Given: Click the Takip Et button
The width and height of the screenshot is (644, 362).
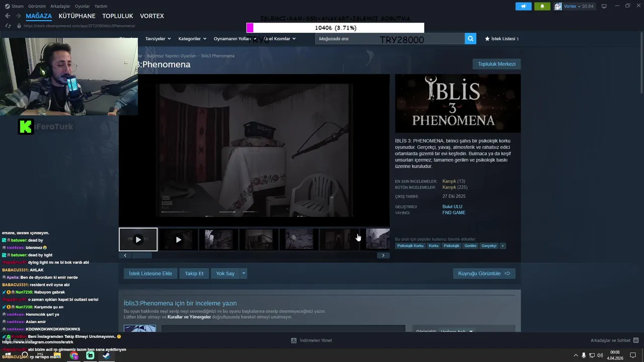Looking at the screenshot, I should (x=194, y=274).
